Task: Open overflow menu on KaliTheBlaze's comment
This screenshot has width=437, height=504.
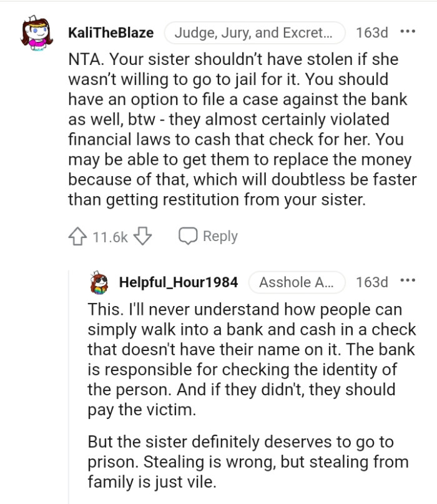Action: (408, 32)
